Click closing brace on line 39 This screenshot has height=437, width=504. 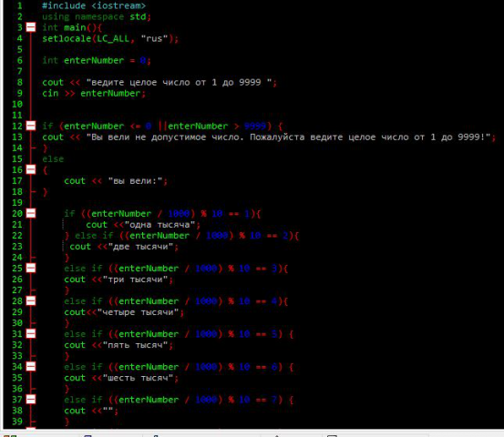tap(67, 422)
